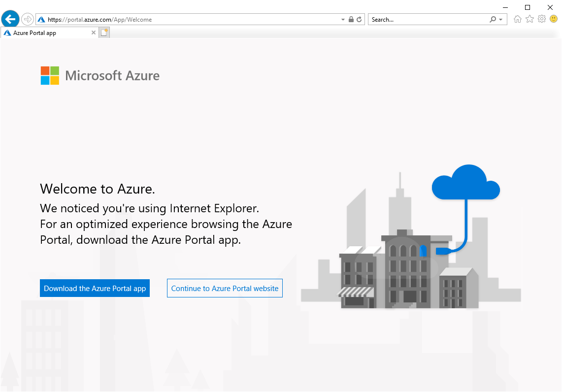Click the Forward navigation arrow
Image resolution: width=562 pixels, height=392 pixels.
coord(28,19)
